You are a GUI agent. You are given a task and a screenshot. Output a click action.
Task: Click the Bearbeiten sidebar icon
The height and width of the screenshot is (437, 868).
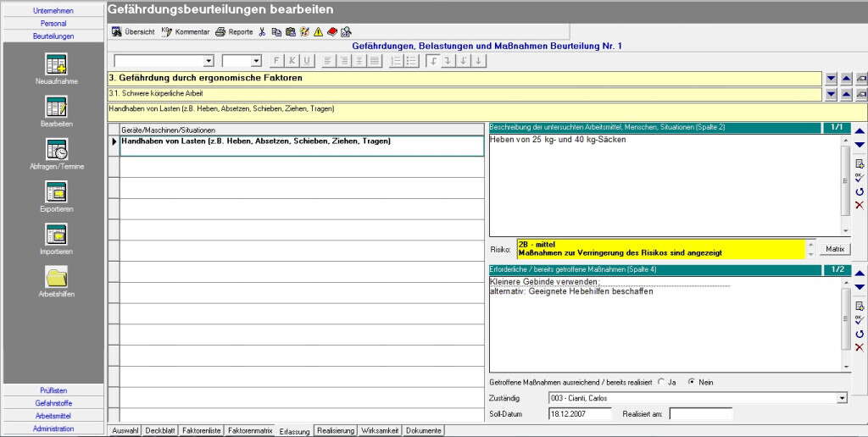coord(56,108)
